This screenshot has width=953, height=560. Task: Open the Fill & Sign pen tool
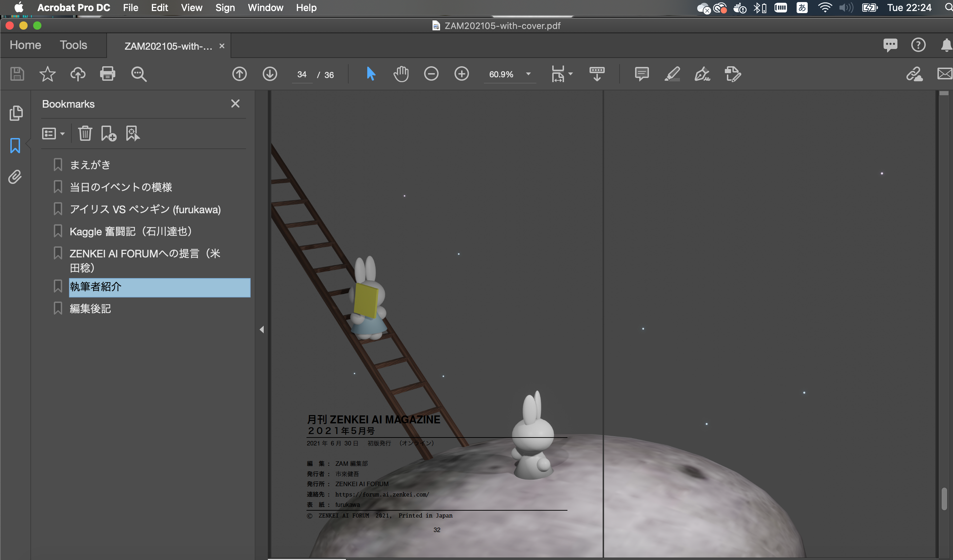[x=702, y=74]
